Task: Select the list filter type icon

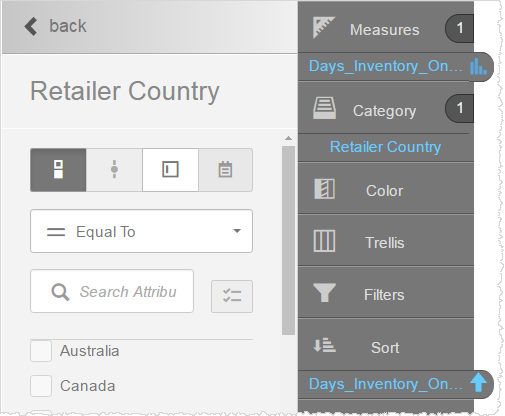Action: 58,170
